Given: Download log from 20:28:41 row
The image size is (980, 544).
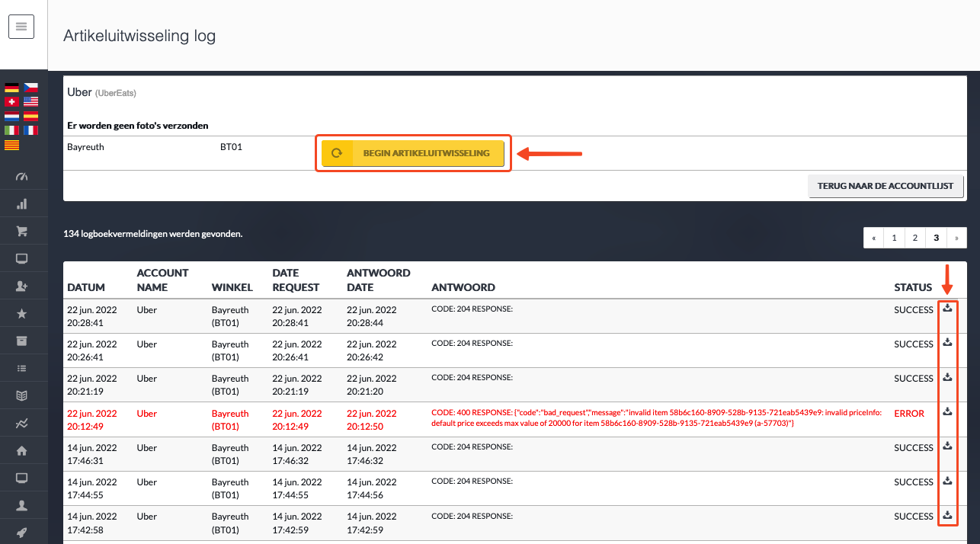Looking at the screenshot, I should click(947, 308).
